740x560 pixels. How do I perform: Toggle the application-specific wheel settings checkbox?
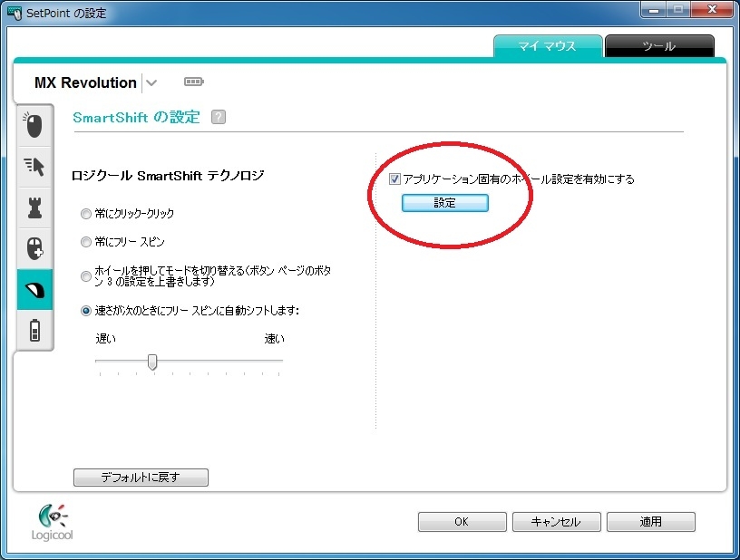click(394, 179)
